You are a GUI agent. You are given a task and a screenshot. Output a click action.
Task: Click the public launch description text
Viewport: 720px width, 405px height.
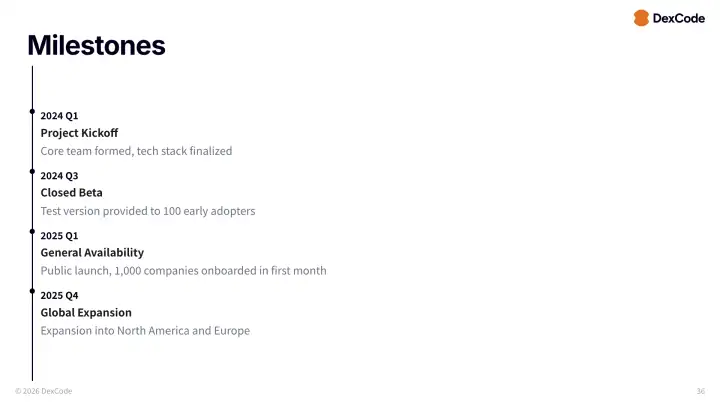tap(183, 271)
